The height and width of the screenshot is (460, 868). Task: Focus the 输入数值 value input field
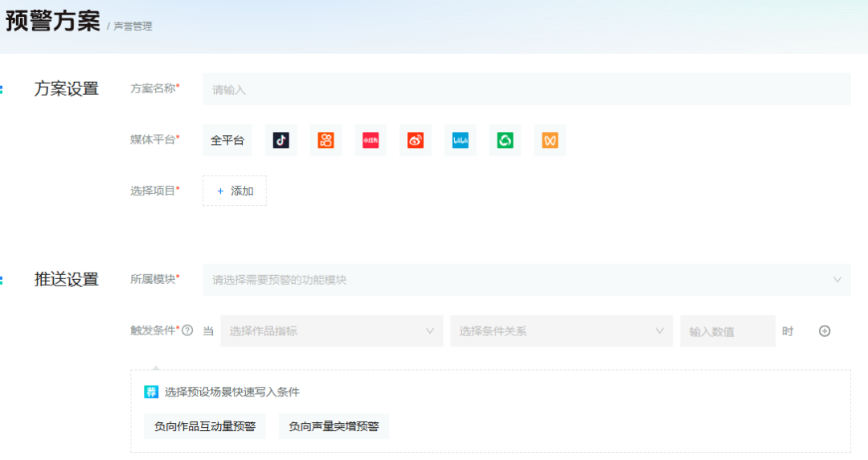point(727,331)
